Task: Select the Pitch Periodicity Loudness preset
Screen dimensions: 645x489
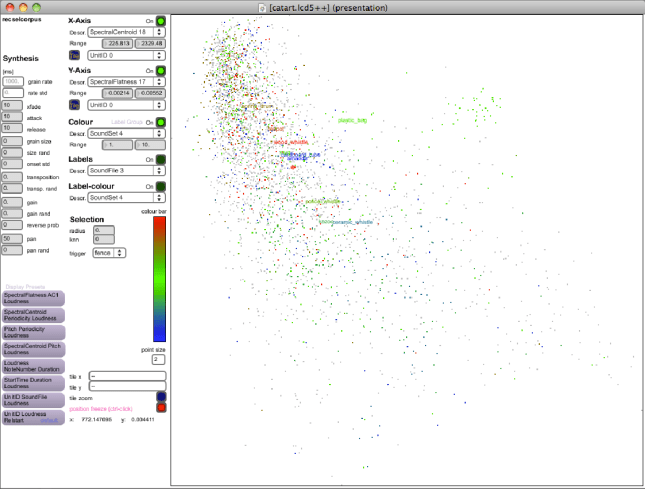Action: point(33,330)
